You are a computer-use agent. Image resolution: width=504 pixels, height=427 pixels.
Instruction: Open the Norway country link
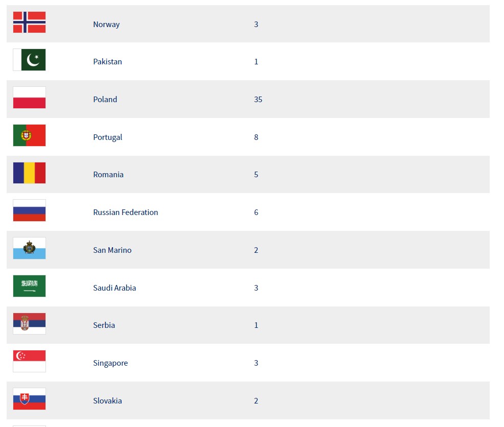click(x=106, y=25)
